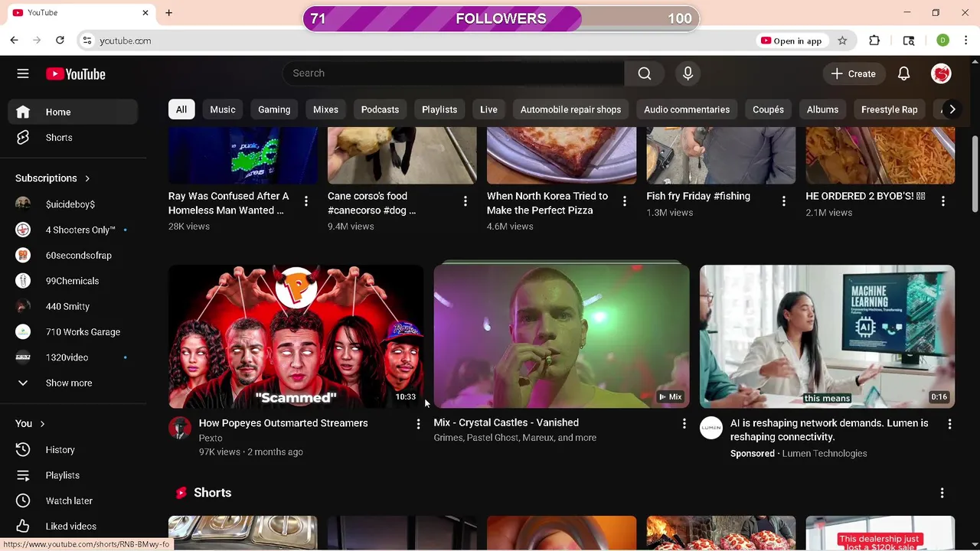Open the 60secondsofrap channel
Screen dimensions: 980x551
pos(73,256)
